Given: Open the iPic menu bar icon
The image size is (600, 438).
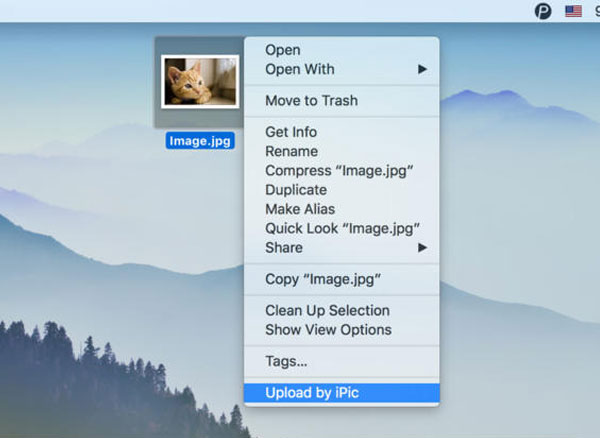Looking at the screenshot, I should 543,11.
